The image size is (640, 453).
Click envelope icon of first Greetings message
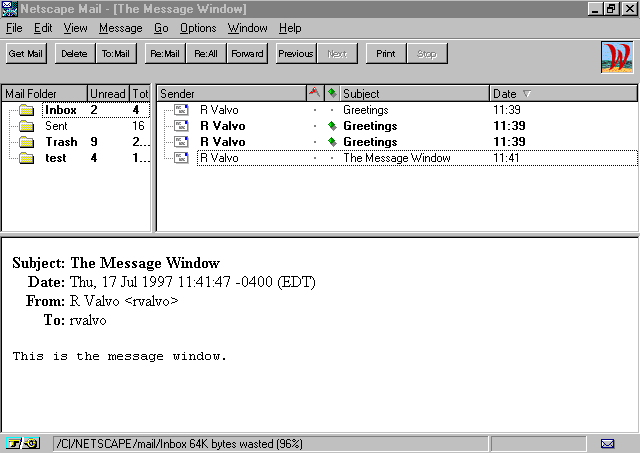[x=181, y=110]
